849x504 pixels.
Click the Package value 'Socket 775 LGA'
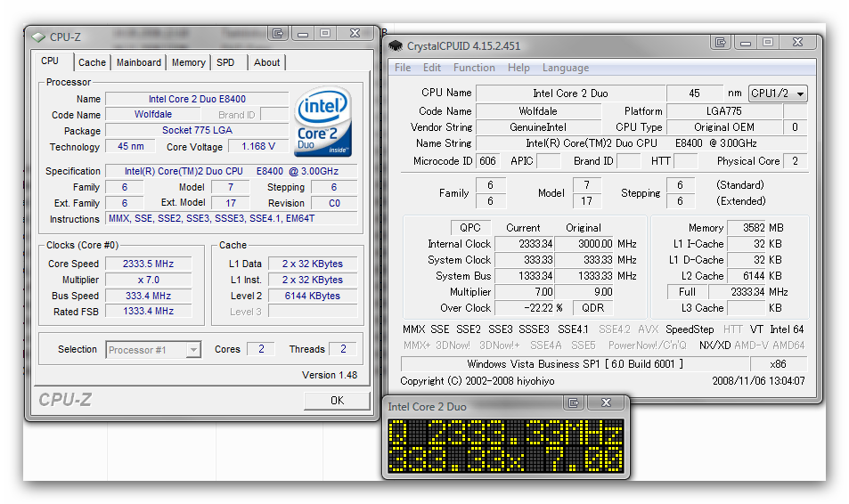(x=197, y=131)
